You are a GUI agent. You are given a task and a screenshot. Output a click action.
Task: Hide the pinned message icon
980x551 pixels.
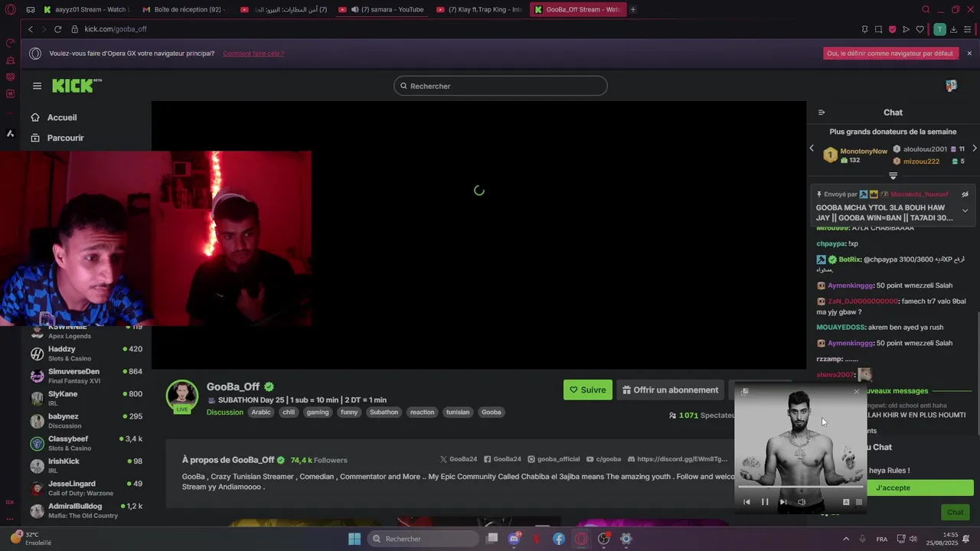(x=965, y=194)
